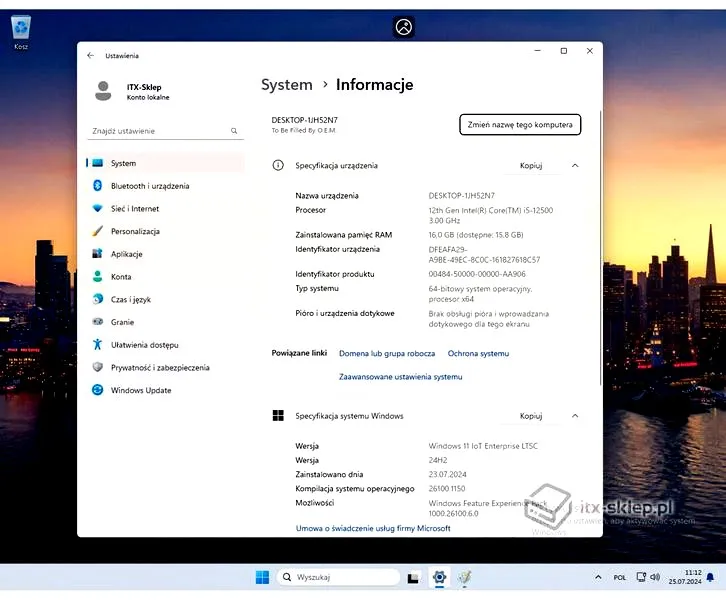This screenshot has width=726, height=600.
Task: Click the Ułatwienia dostępu accessibility icon
Action: tap(97, 344)
